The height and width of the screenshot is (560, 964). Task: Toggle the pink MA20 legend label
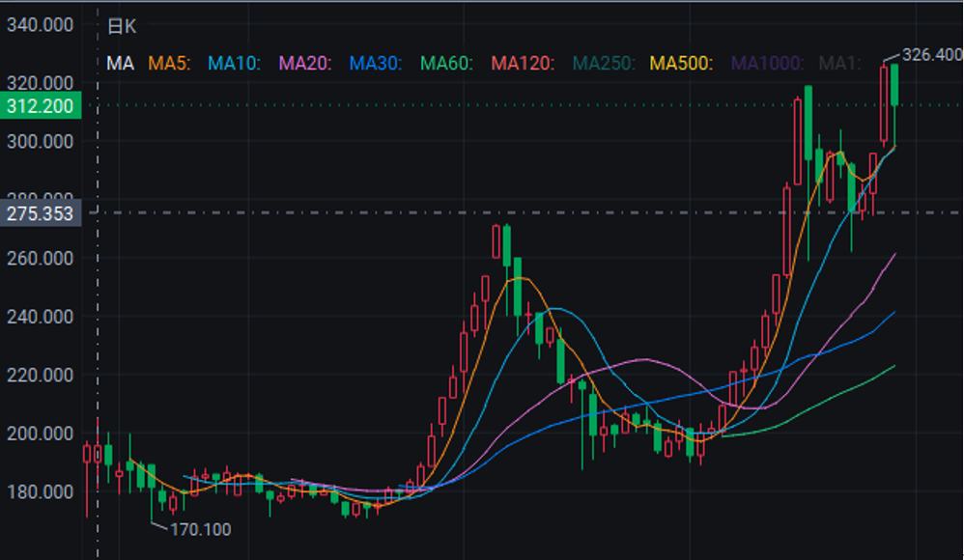click(305, 64)
